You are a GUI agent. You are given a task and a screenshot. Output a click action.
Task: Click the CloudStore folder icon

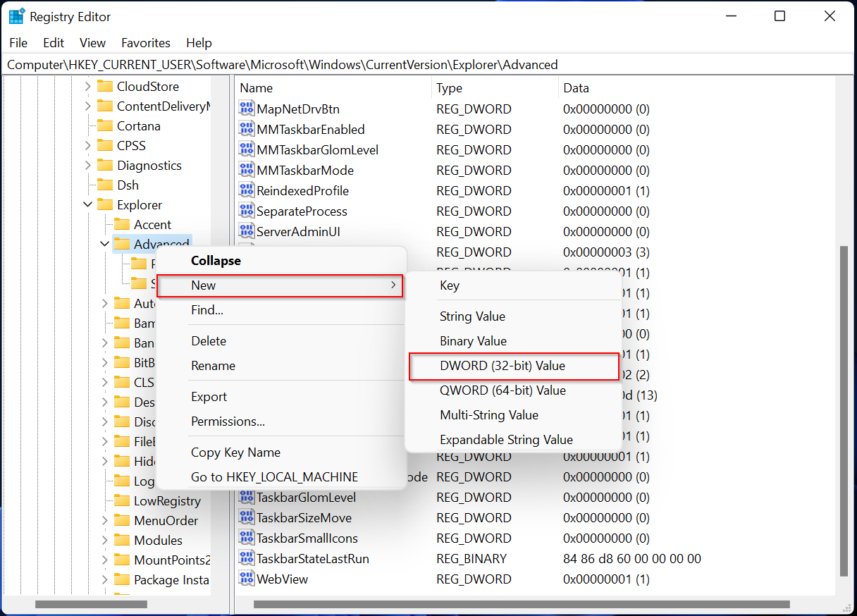(105, 86)
